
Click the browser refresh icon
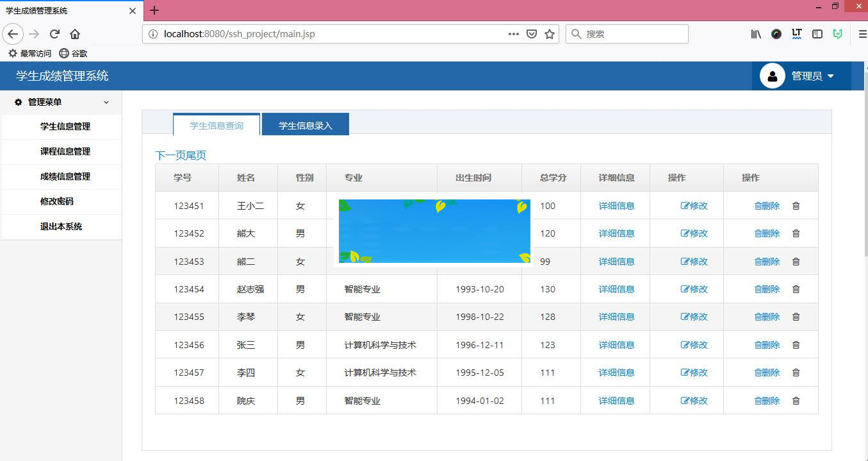(x=54, y=34)
